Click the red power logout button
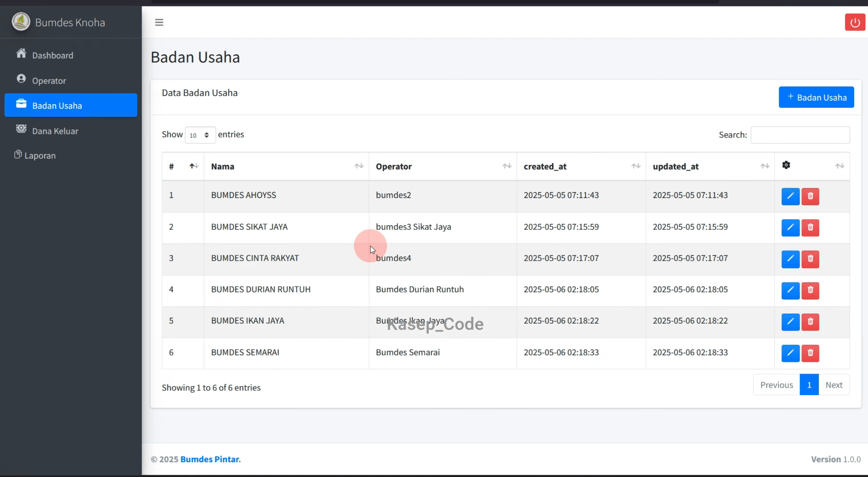Image resolution: width=868 pixels, height=477 pixels. [x=855, y=22]
